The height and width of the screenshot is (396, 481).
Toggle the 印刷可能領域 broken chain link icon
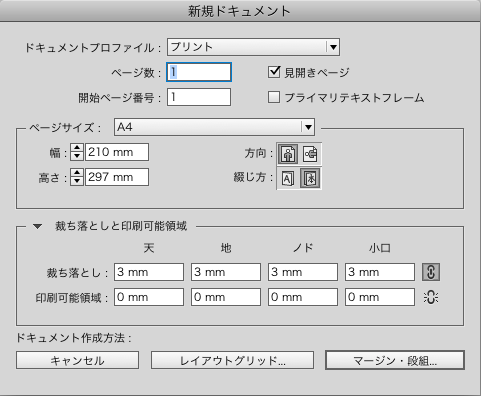coord(431,297)
